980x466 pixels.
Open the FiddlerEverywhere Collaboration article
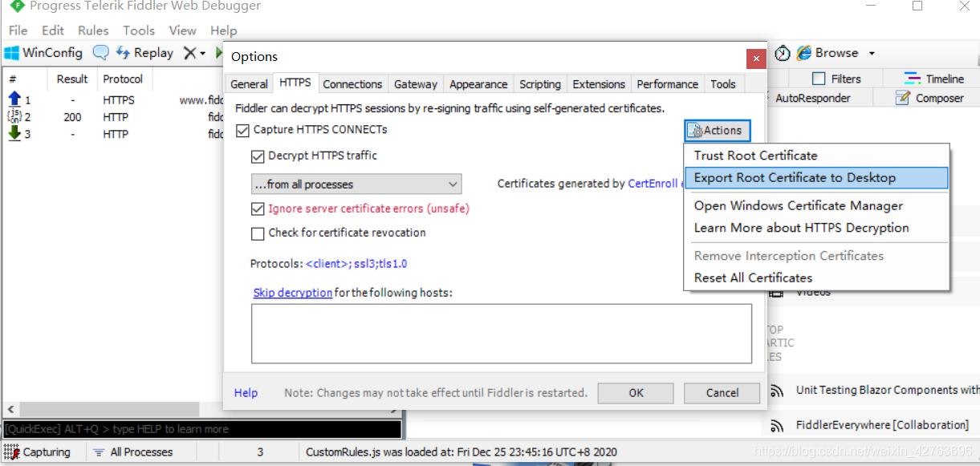[x=882, y=425]
